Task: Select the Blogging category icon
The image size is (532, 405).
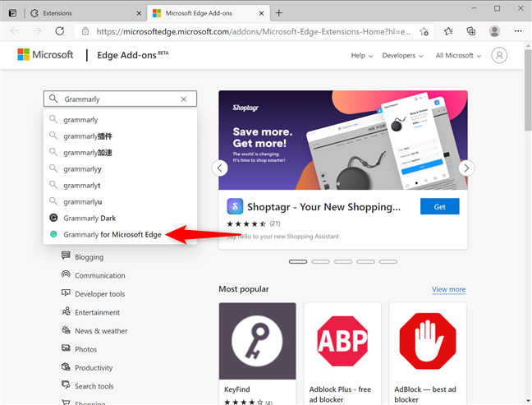Action: [x=66, y=255]
